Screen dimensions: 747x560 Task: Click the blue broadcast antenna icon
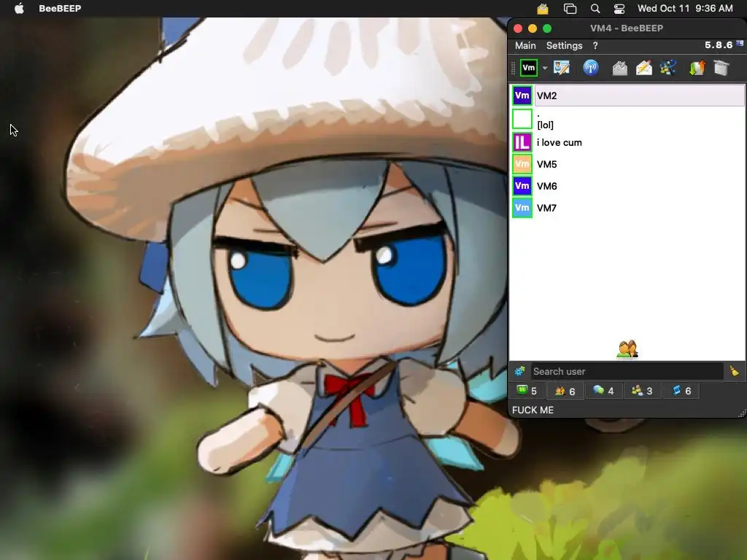point(591,68)
